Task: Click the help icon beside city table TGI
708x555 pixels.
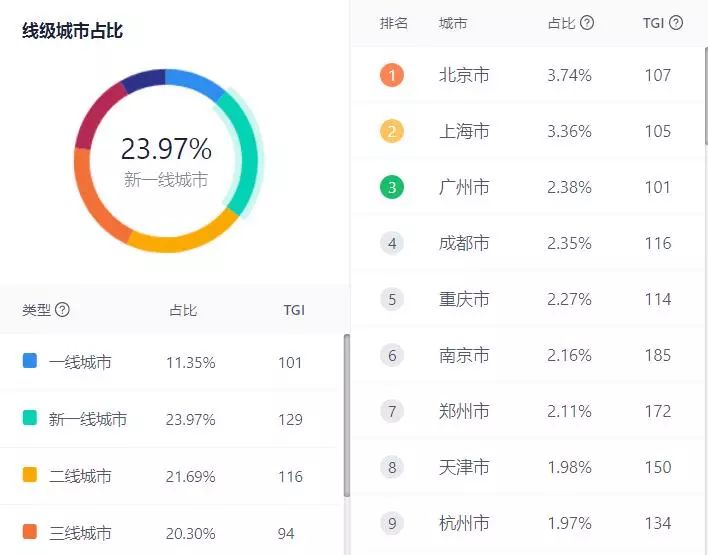Action: point(676,22)
